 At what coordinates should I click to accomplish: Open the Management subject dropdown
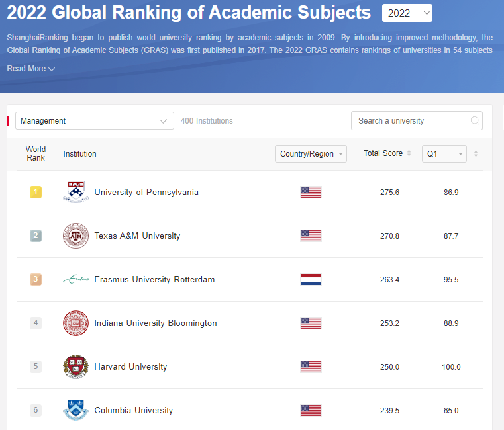[95, 121]
